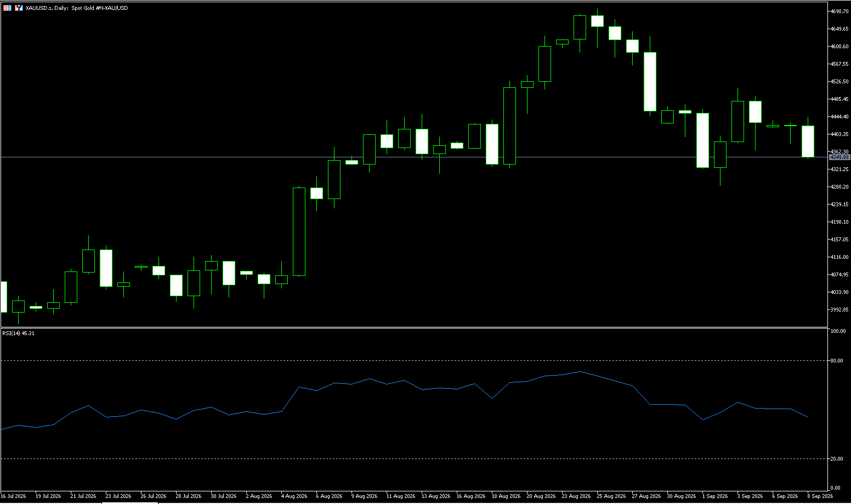Screen dimensions: 851x504
Task: Click the RSI 20.00 dashed level line
Action: point(414,458)
